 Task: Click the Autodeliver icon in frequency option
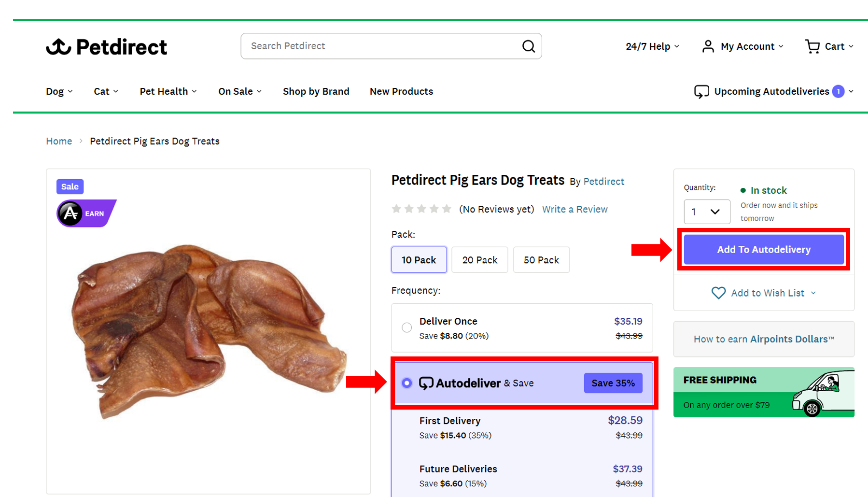[426, 383]
